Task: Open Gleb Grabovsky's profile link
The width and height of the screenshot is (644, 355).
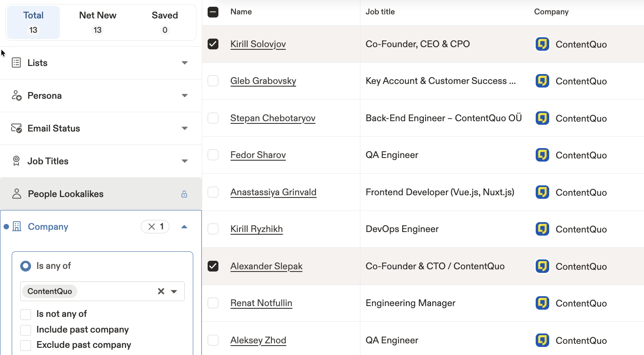Action: [263, 81]
